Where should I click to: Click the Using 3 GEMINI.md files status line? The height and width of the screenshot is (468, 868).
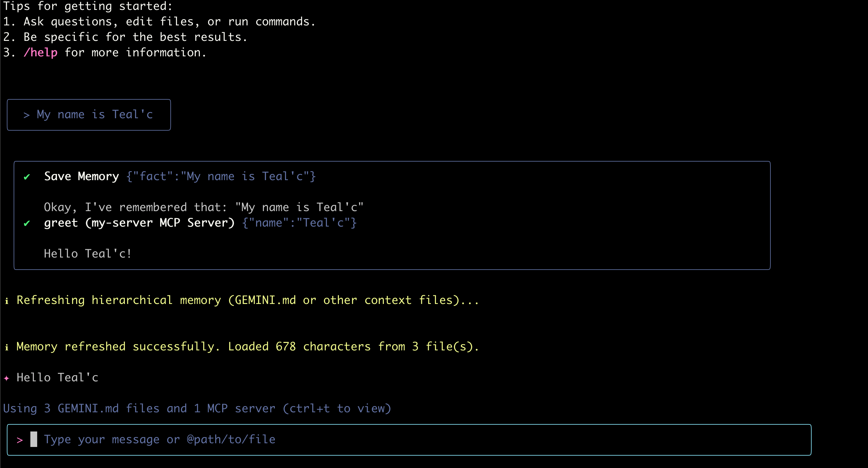tap(197, 408)
